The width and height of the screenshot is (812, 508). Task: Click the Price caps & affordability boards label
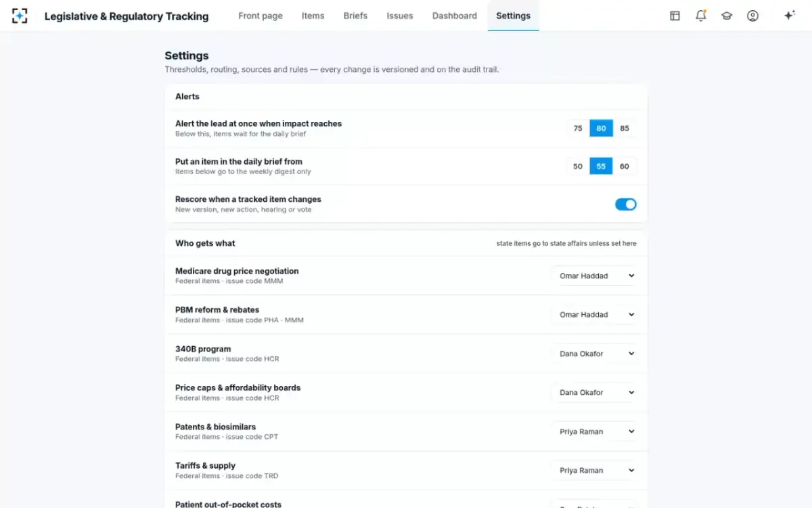(238, 387)
